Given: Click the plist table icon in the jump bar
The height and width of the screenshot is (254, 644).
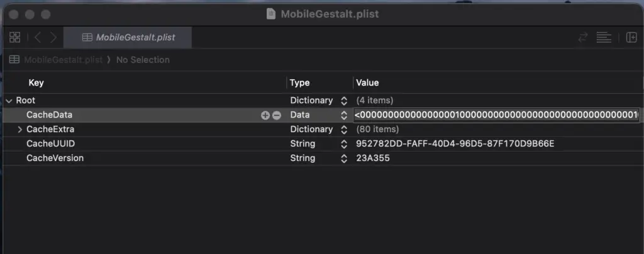Looking at the screenshot, I should 14,60.
